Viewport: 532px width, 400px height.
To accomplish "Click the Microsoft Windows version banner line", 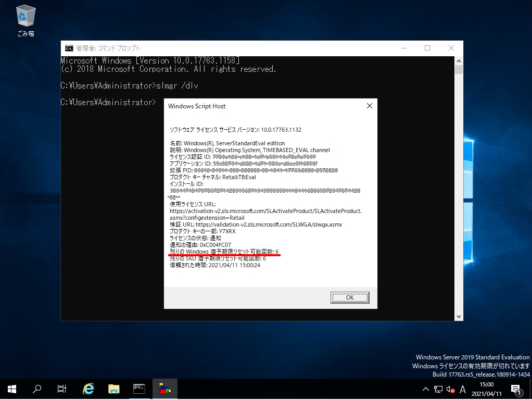I will click(x=150, y=61).
